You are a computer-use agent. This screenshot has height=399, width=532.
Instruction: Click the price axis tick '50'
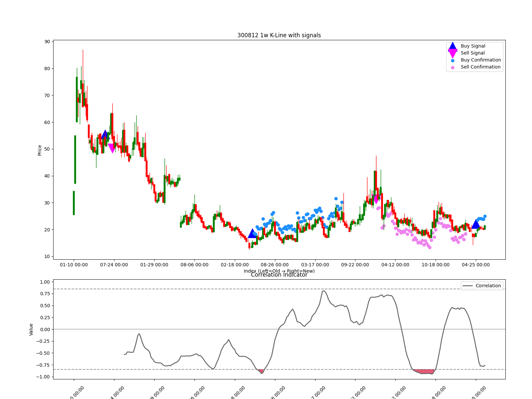[47, 149]
